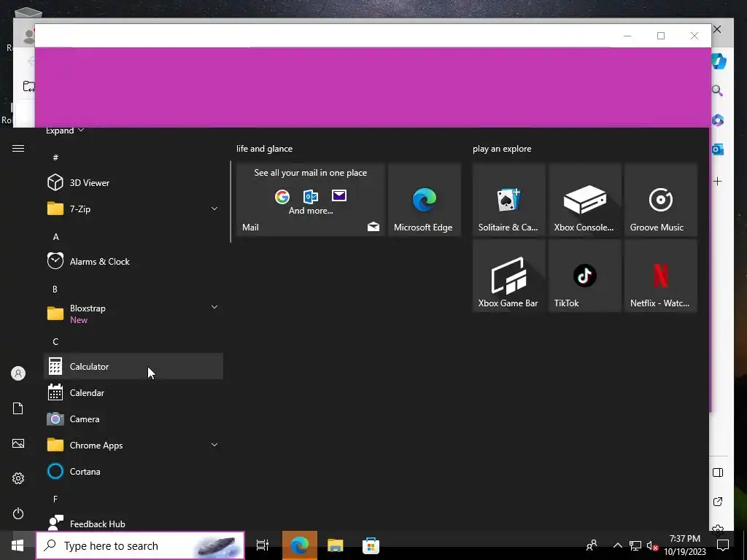This screenshot has height=560, width=747.
Task: Open the 3D Viewer app
Action: coord(133,182)
